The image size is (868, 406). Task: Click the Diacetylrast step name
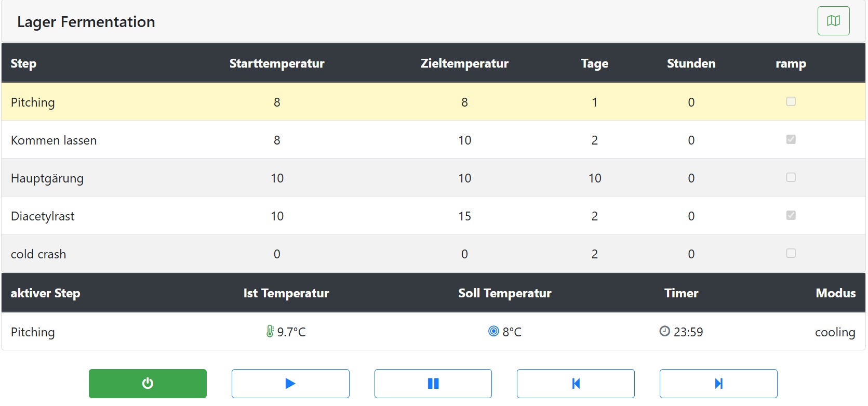pyautogui.click(x=43, y=216)
